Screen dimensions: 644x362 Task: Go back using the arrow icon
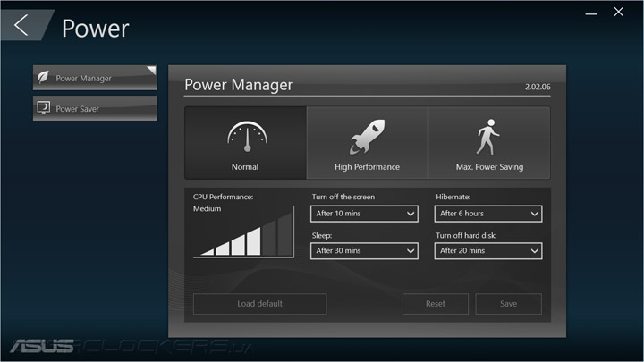coord(21,25)
